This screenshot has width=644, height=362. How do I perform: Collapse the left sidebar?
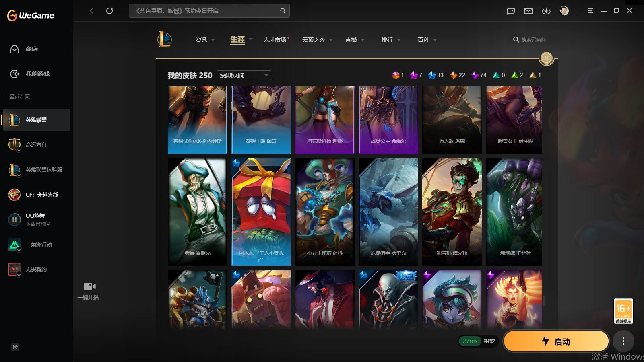(x=15, y=347)
